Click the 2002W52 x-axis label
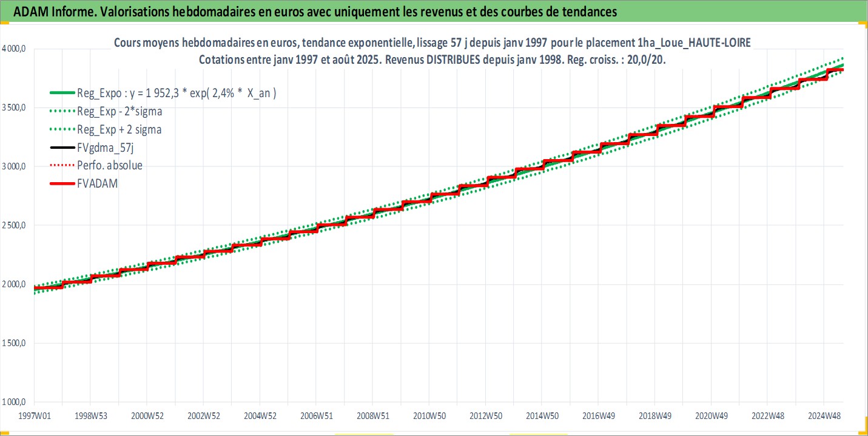This screenshot has height=436, width=868. 203,416
